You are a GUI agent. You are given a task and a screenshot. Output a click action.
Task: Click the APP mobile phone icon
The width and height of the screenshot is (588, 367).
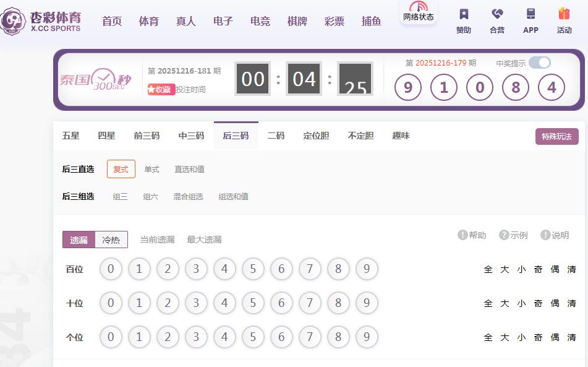click(530, 14)
